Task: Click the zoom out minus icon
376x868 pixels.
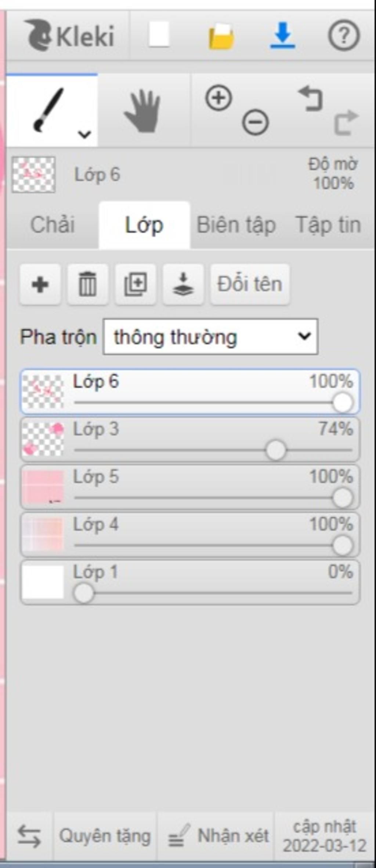Action: (256, 122)
